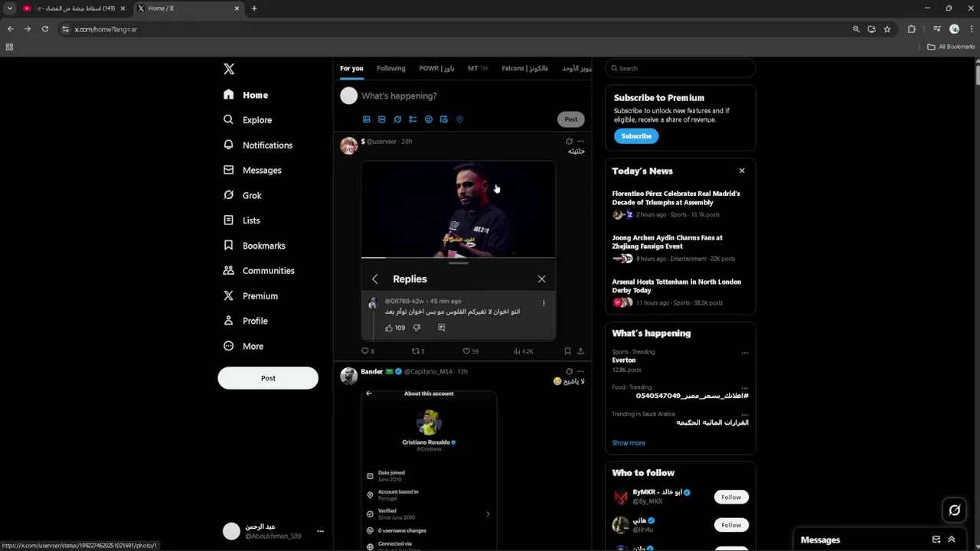Add a GIF icon in composer
The height and width of the screenshot is (551, 980).
pyautogui.click(x=381, y=119)
